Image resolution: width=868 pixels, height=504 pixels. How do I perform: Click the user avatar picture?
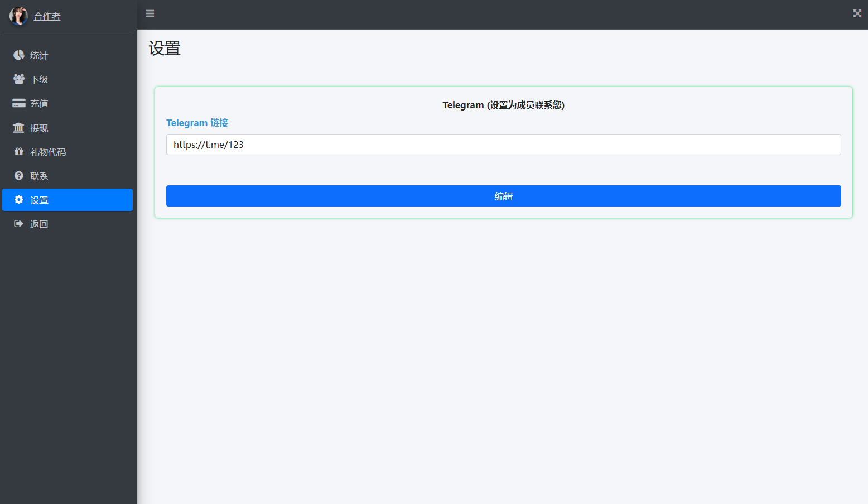(x=18, y=16)
